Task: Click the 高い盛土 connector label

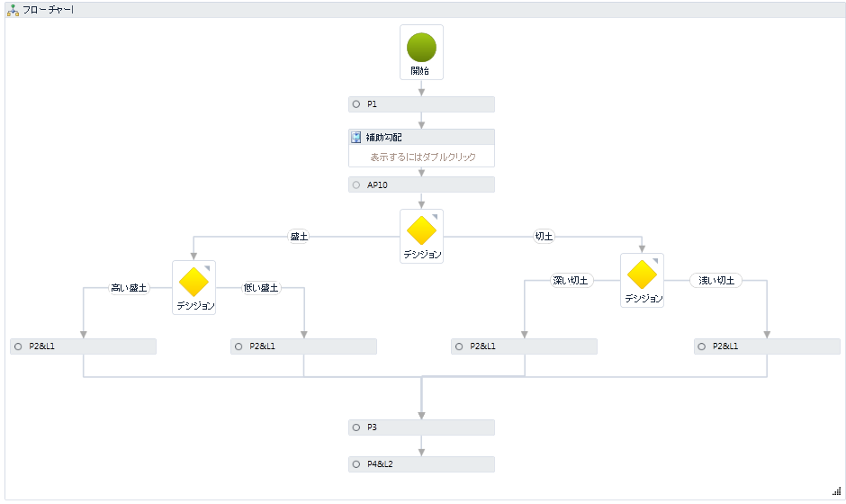Action: point(129,288)
